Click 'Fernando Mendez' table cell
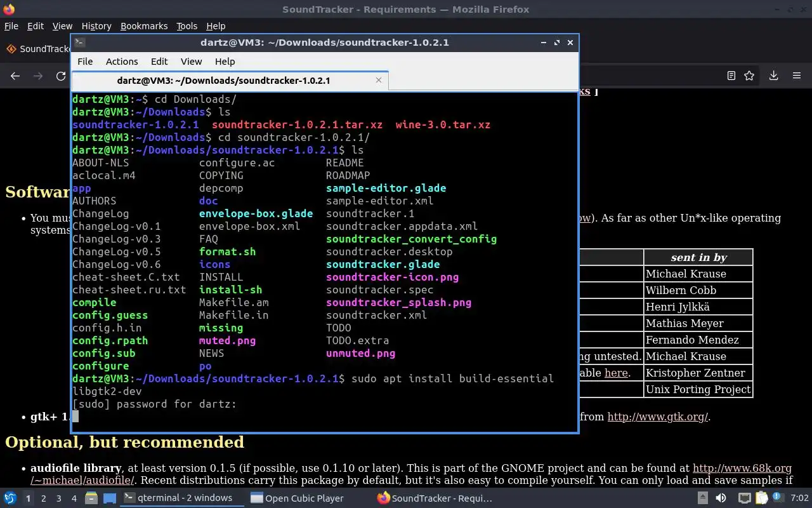This screenshot has height=508, width=812. pyautogui.click(x=698, y=340)
